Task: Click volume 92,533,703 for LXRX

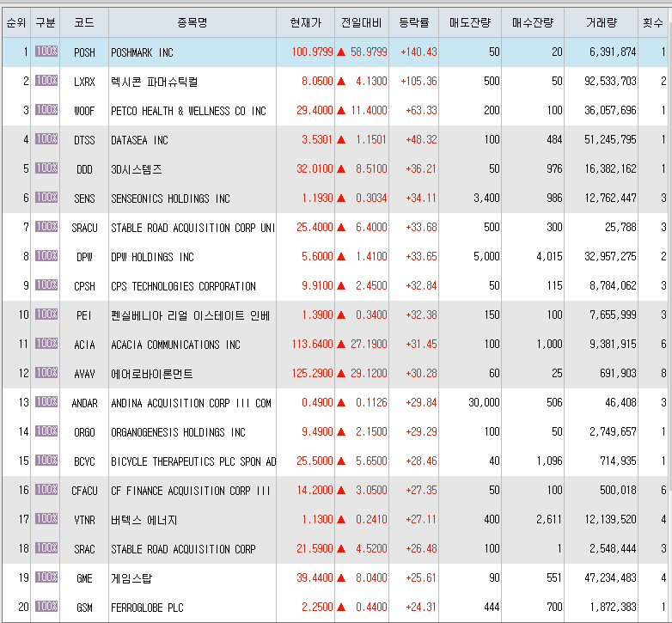Action: pos(610,81)
